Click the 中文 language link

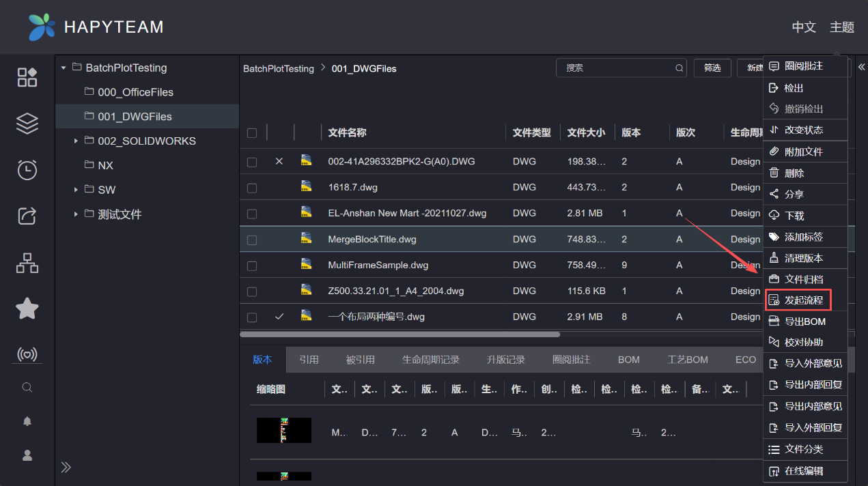pos(804,27)
